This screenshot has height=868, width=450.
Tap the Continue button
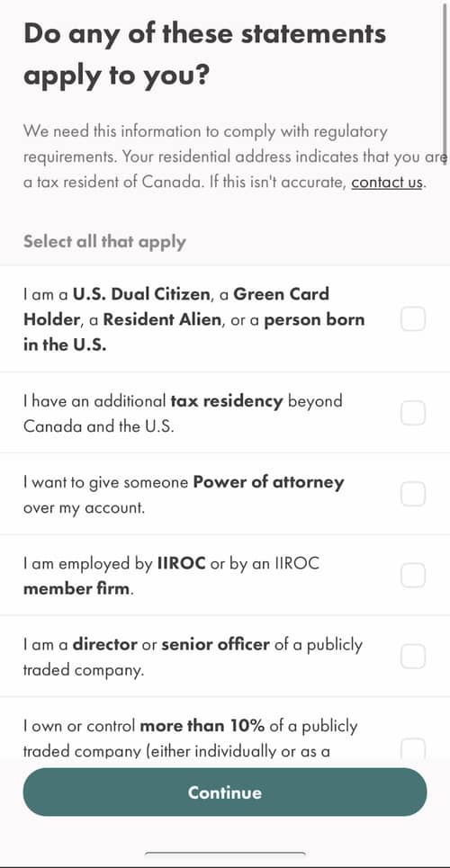225,792
